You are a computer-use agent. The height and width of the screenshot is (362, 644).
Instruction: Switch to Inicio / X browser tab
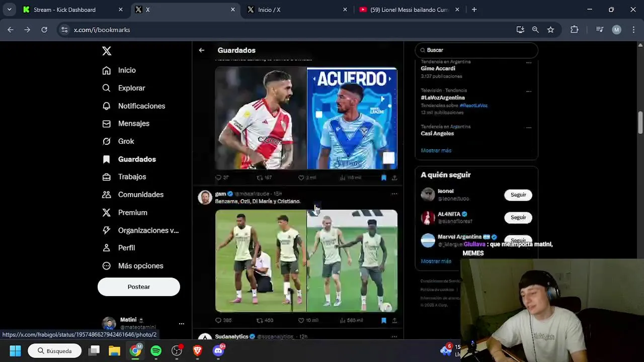click(297, 10)
